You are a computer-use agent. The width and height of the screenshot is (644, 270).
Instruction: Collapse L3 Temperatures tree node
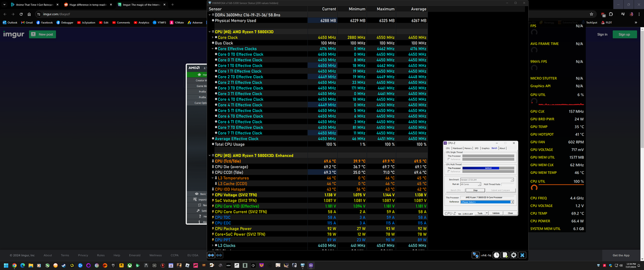coord(213,178)
